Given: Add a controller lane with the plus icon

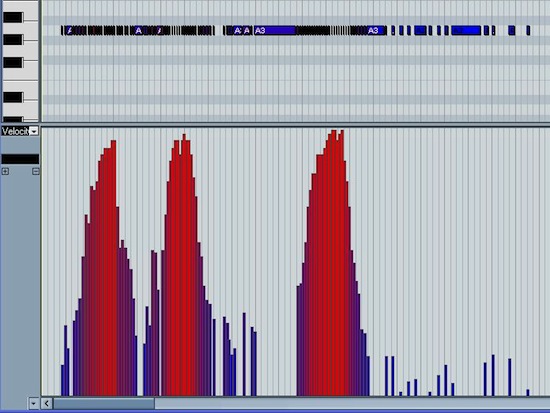Looking at the screenshot, I should [5, 171].
